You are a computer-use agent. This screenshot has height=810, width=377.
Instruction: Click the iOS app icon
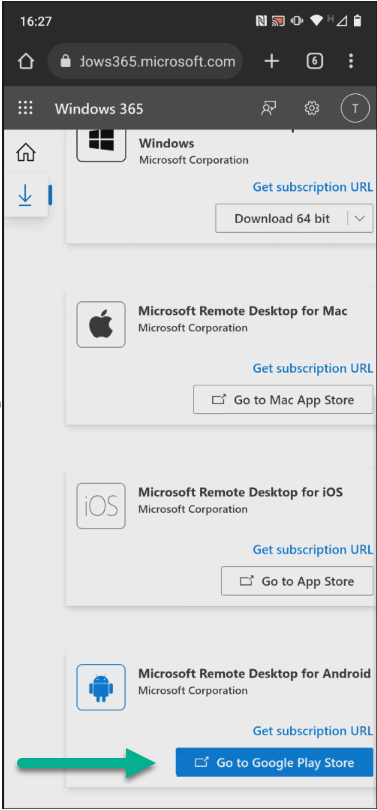[101, 506]
